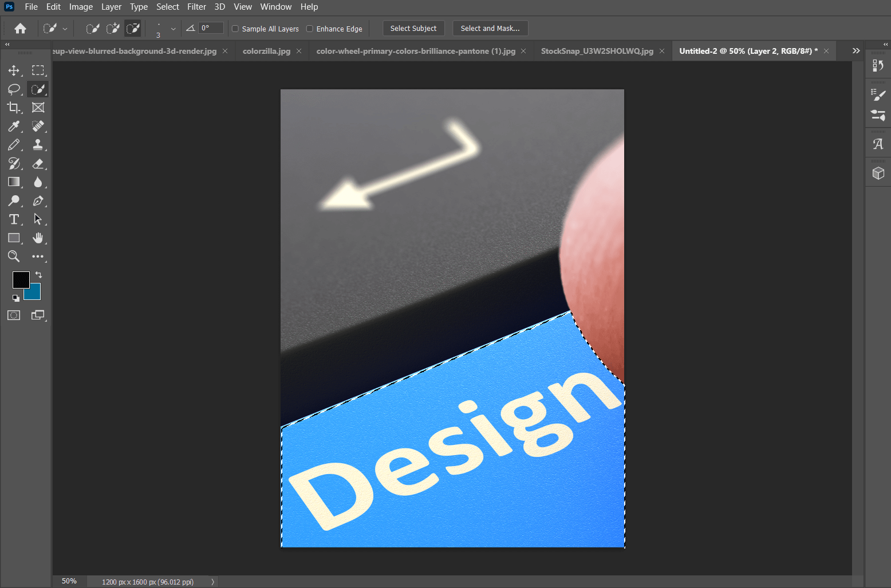Open Select and Mask workspace
The width and height of the screenshot is (891, 588).
pyautogui.click(x=490, y=27)
